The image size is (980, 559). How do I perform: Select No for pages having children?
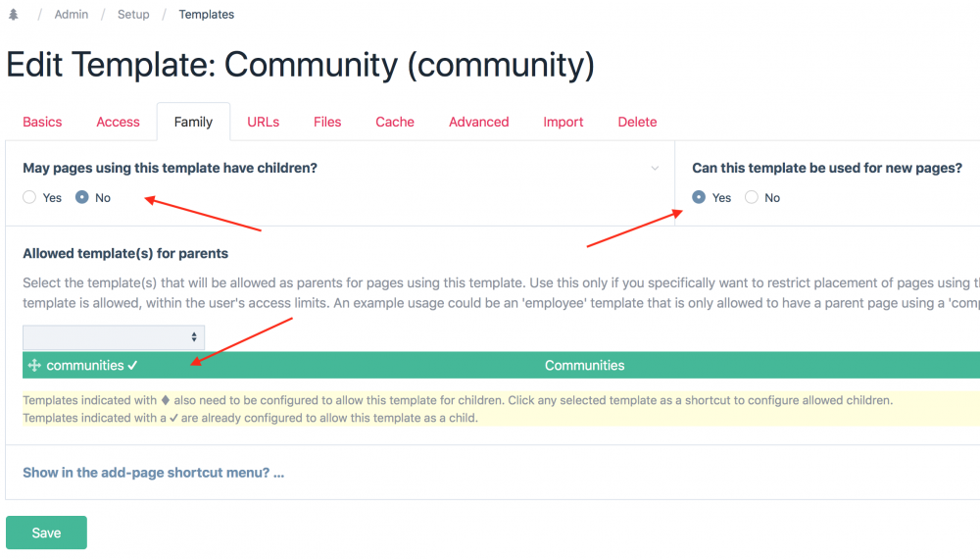(82, 197)
